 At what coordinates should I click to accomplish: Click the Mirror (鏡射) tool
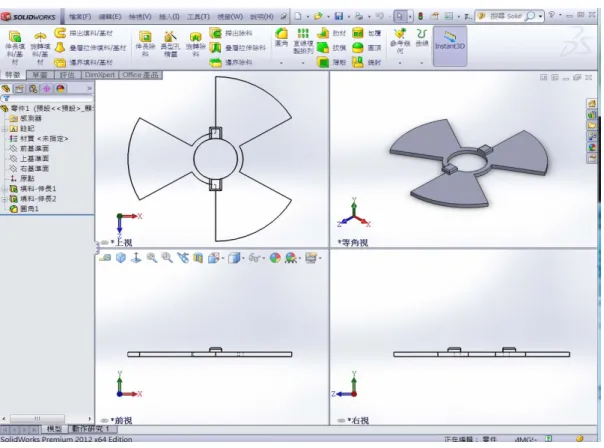367,62
